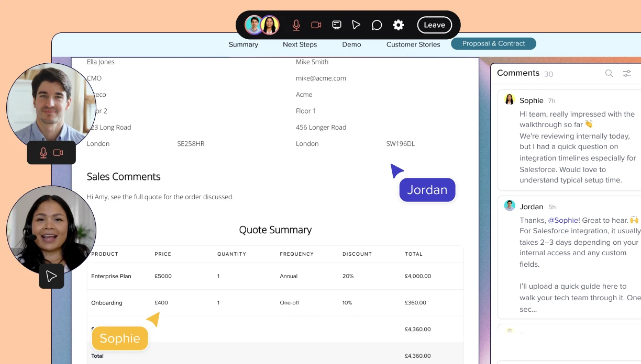
Task: Click the TOTAL column header
Action: point(413,254)
